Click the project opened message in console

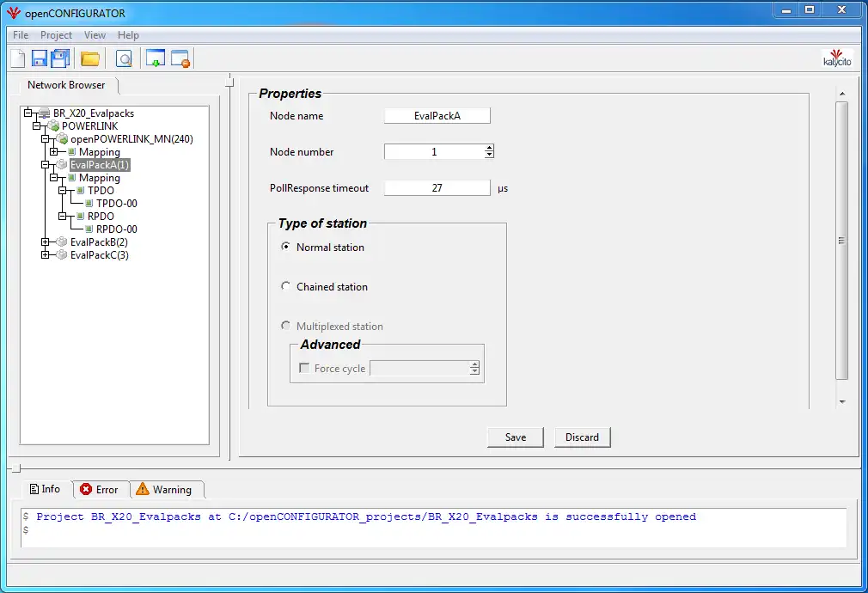click(x=366, y=517)
